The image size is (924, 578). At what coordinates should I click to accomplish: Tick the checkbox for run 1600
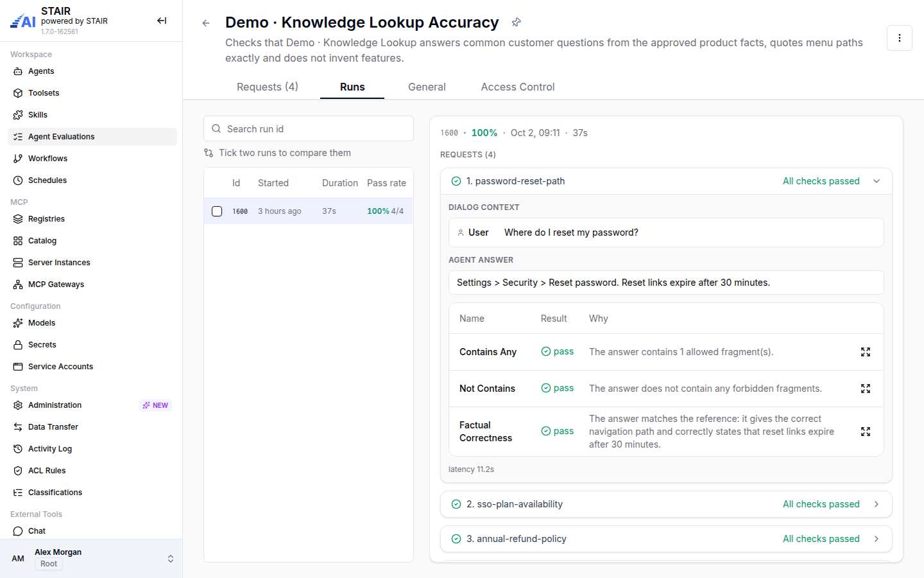(217, 211)
